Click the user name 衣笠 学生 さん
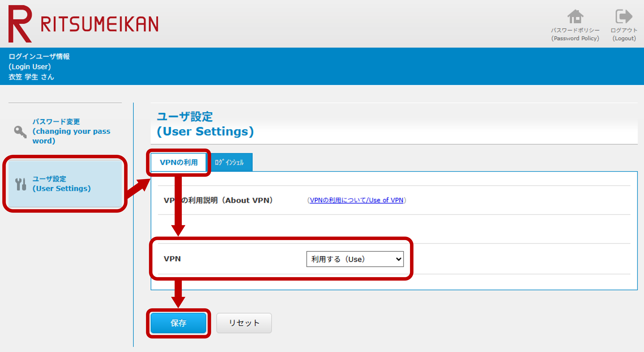 click(x=31, y=77)
